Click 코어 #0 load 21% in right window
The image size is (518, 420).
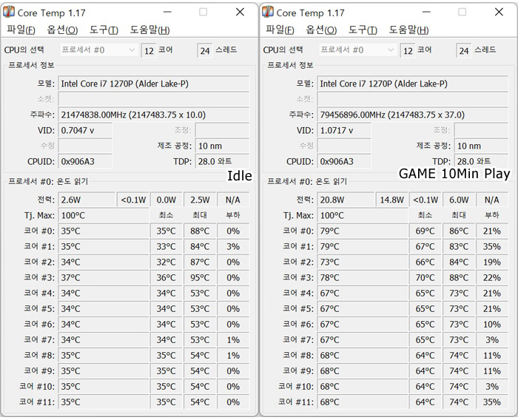[x=492, y=231]
